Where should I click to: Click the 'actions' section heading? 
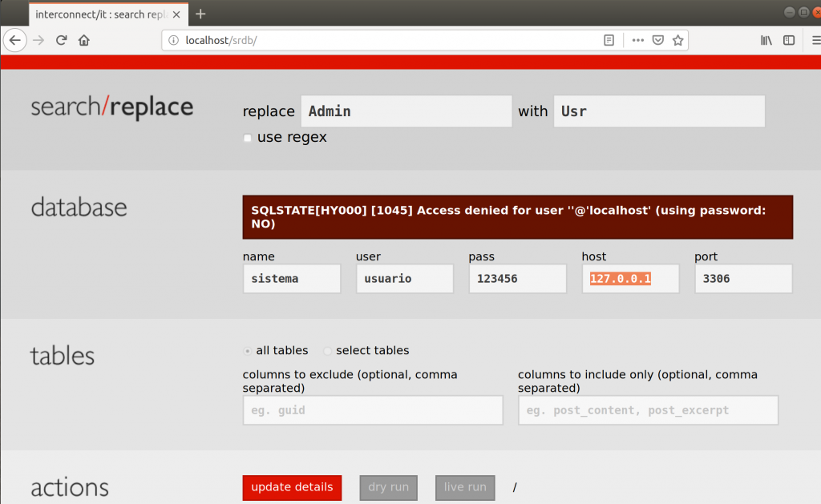coord(70,487)
